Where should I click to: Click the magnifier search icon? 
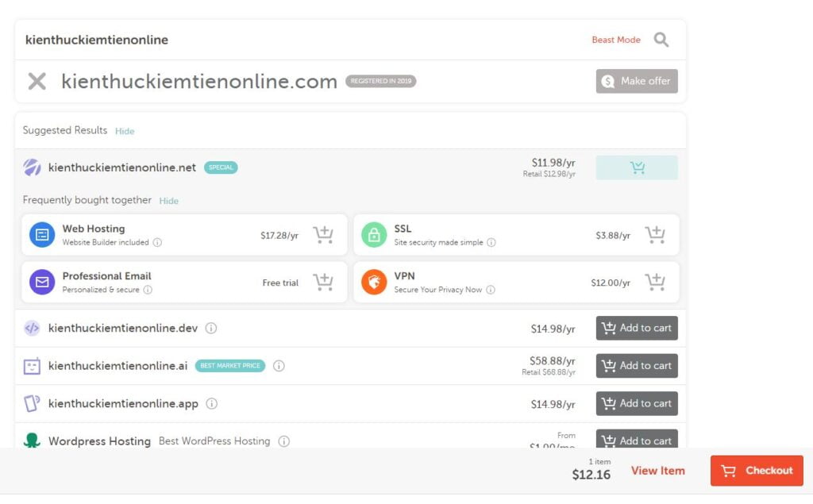point(661,40)
